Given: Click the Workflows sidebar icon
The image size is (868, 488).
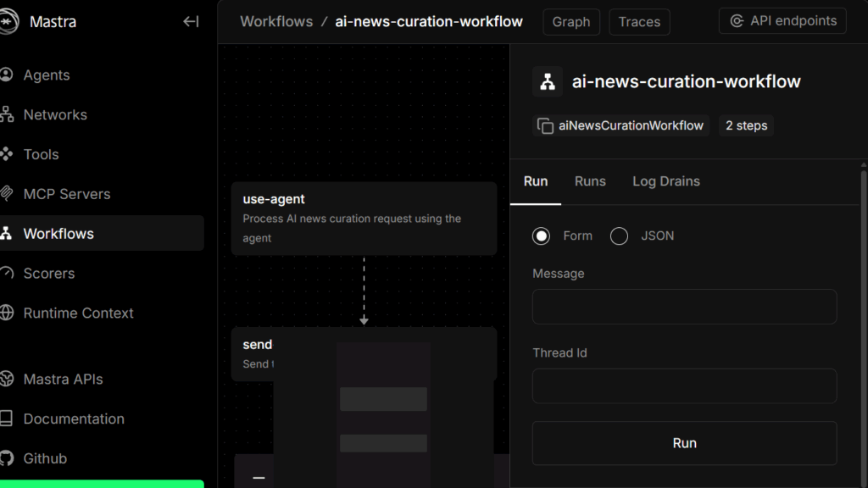Looking at the screenshot, I should point(7,234).
